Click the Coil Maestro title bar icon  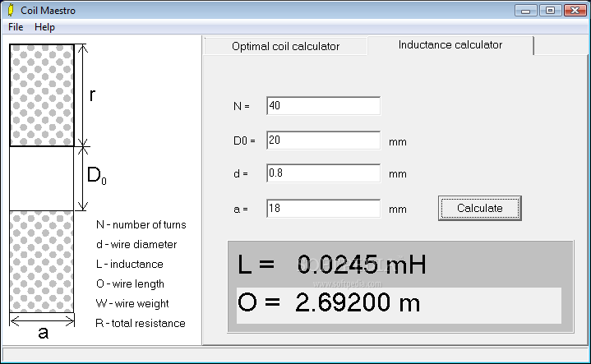pyautogui.click(x=11, y=10)
